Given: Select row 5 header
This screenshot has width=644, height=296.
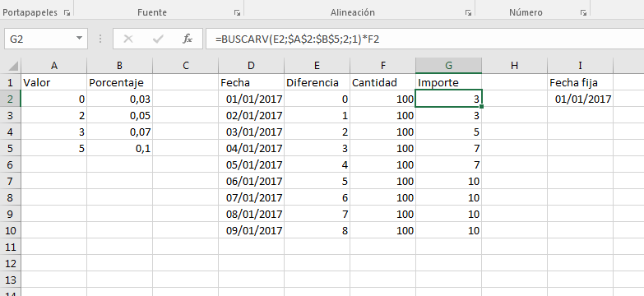Looking at the screenshot, I should pos(10,148).
